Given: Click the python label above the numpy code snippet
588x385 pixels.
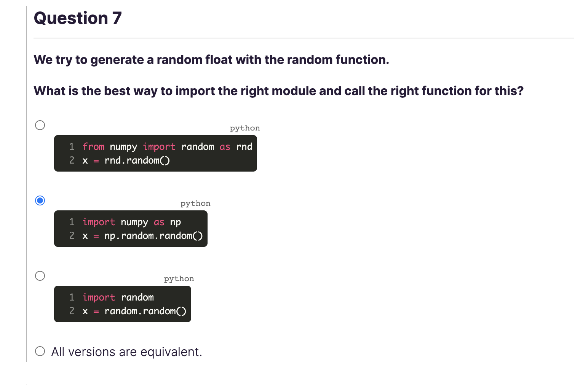Looking at the screenshot, I should point(195,203).
